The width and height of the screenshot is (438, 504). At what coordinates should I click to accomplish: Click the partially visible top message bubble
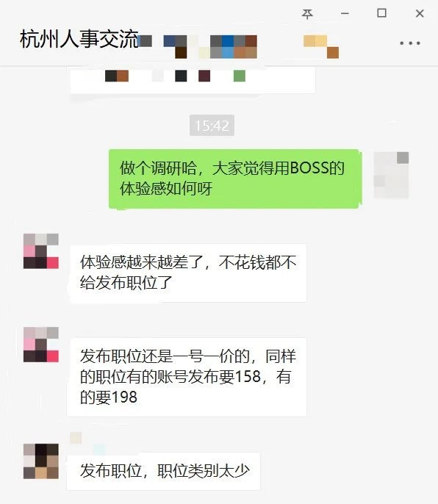[x=193, y=79]
